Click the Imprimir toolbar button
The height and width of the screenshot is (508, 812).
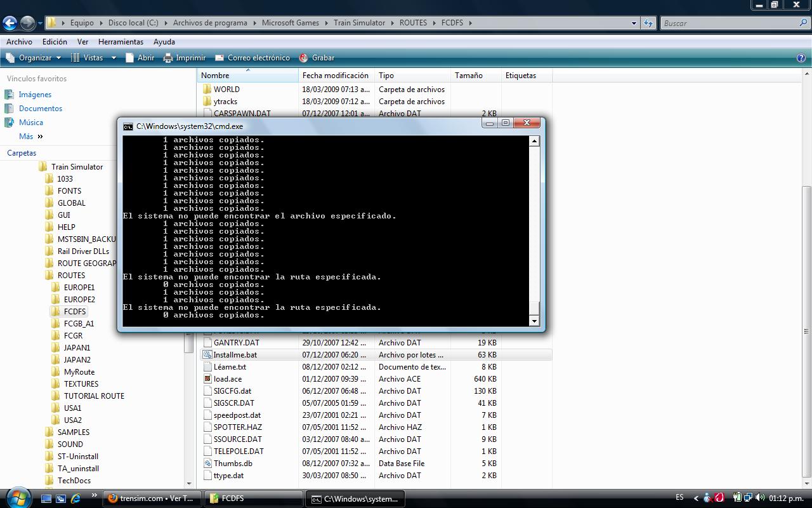[185, 58]
